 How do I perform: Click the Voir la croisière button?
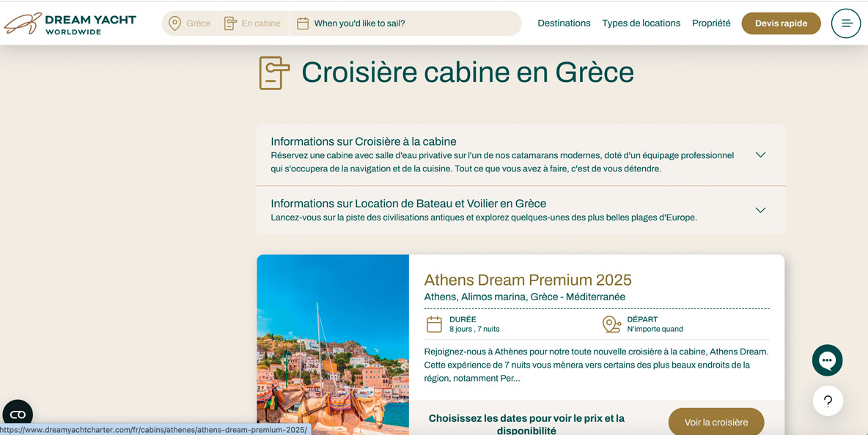(716, 422)
